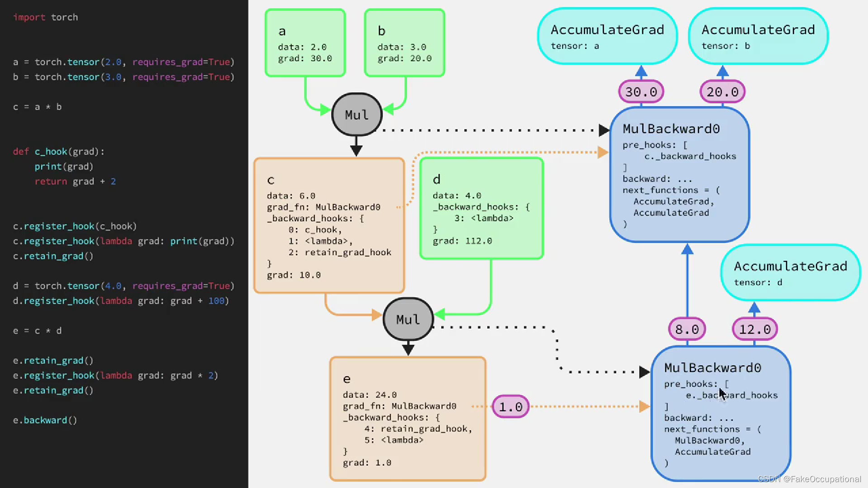
Task: Click the AccumulateGrad tensor: a node
Action: pos(607,36)
